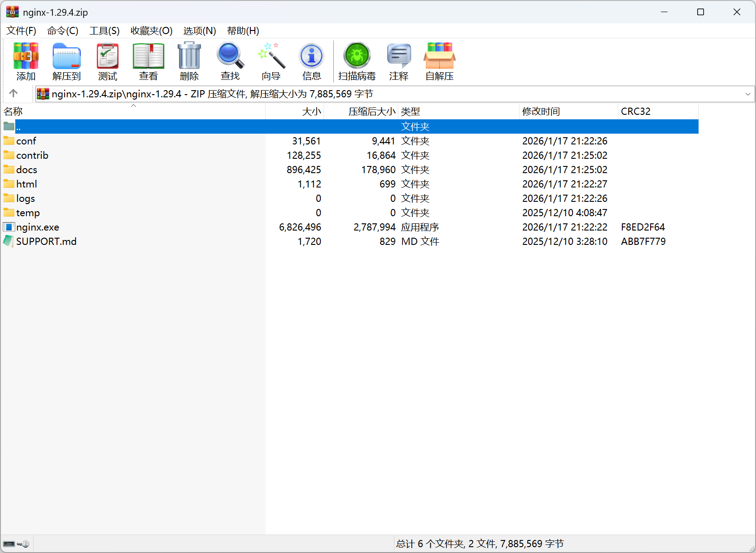Click the 'SUPPORT.md' file name
Image resolution: width=756 pixels, height=553 pixels.
(46, 241)
